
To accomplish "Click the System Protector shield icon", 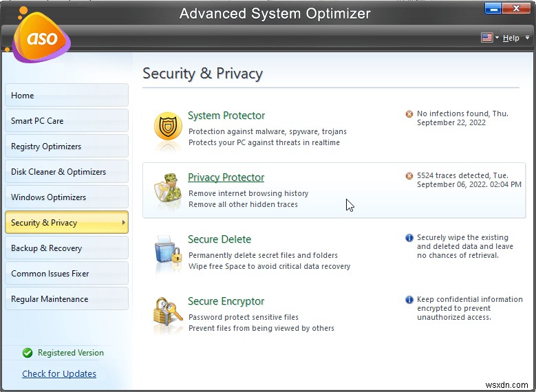I will (167, 128).
